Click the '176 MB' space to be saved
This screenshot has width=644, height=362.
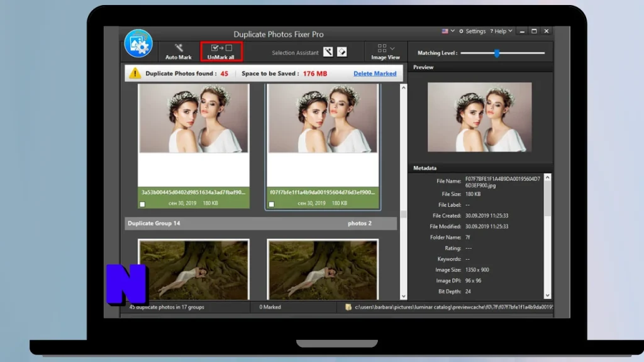click(x=315, y=74)
